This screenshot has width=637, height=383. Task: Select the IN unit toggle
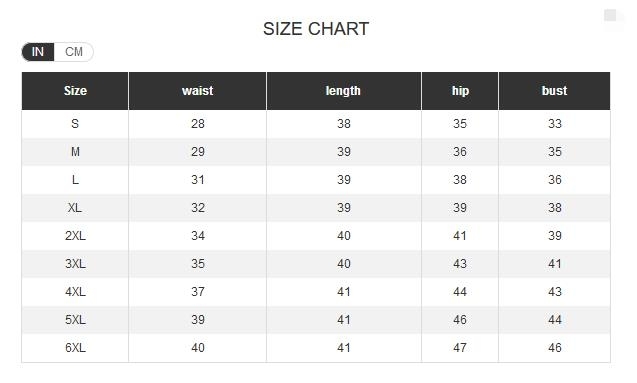(38, 52)
